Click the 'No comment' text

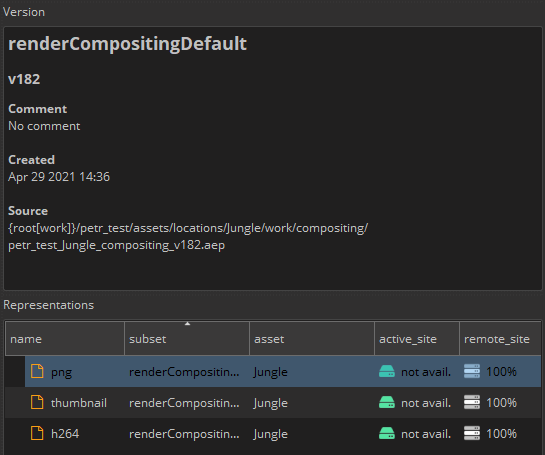click(x=44, y=126)
